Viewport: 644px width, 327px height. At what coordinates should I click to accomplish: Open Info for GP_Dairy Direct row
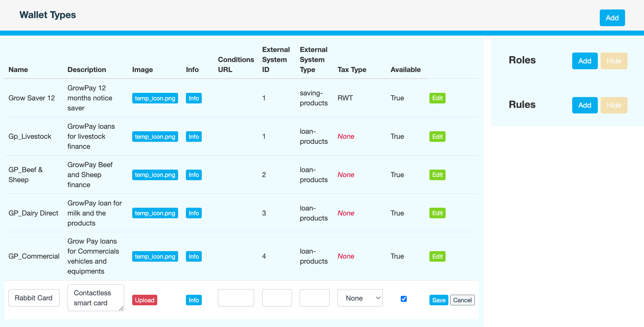194,213
